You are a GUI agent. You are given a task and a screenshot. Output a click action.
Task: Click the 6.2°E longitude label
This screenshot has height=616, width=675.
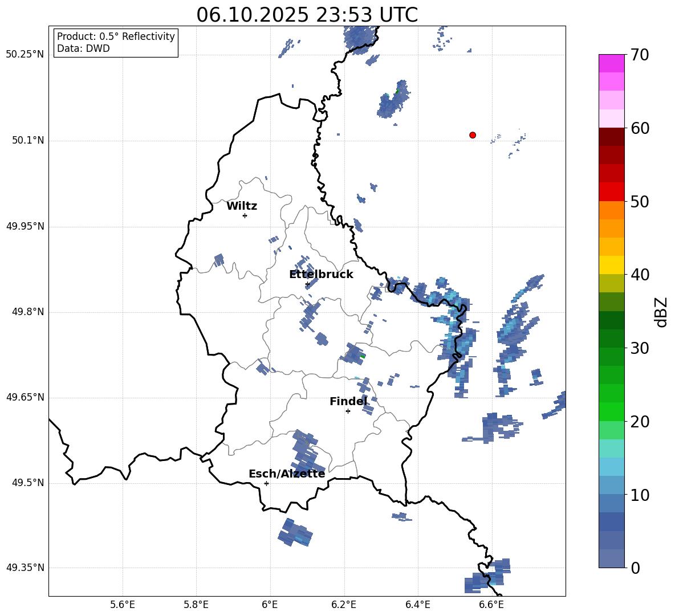[x=344, y=605]
